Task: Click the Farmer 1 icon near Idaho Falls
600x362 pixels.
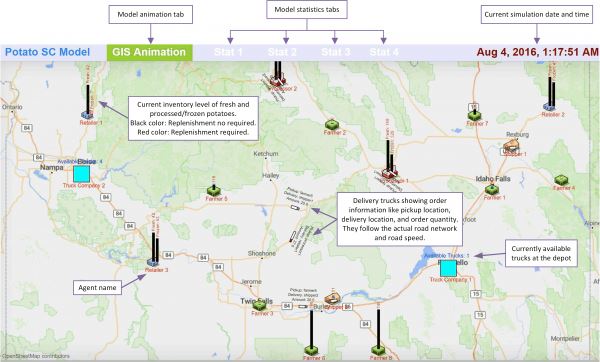Action: tap(492, 189)
